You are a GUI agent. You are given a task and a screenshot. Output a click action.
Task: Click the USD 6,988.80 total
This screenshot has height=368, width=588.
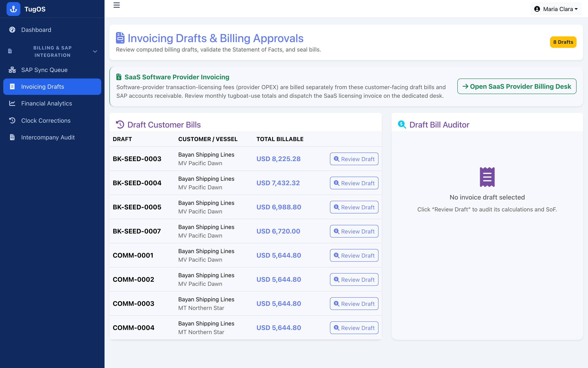pyautogui.click(x=279, y=207)
